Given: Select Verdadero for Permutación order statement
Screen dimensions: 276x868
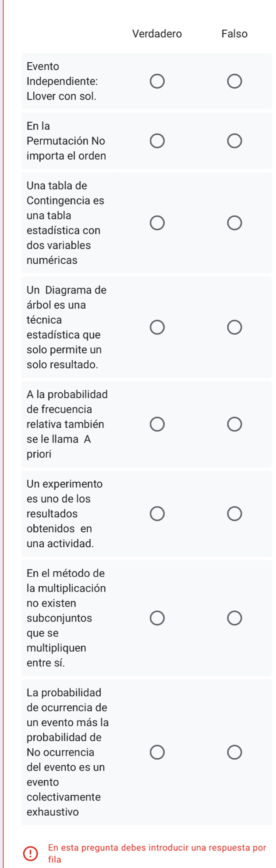Looking at the screenshot, I should pos(157,141).
